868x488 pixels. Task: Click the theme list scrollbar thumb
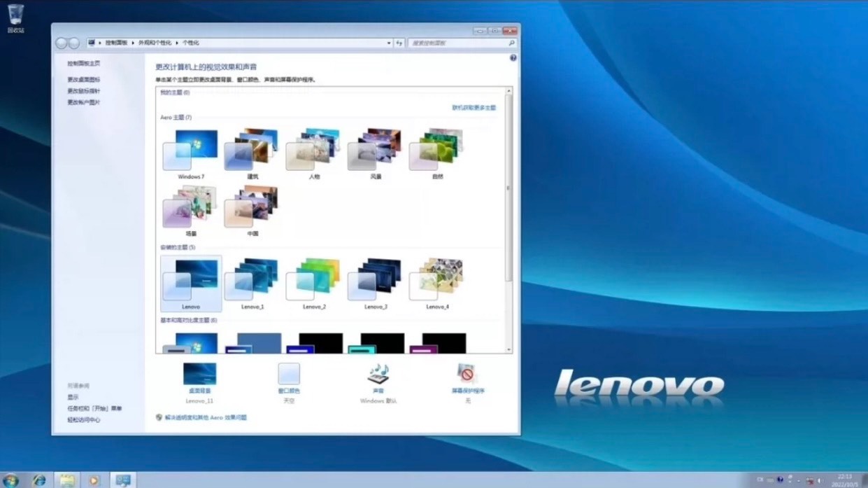[508, 188]
